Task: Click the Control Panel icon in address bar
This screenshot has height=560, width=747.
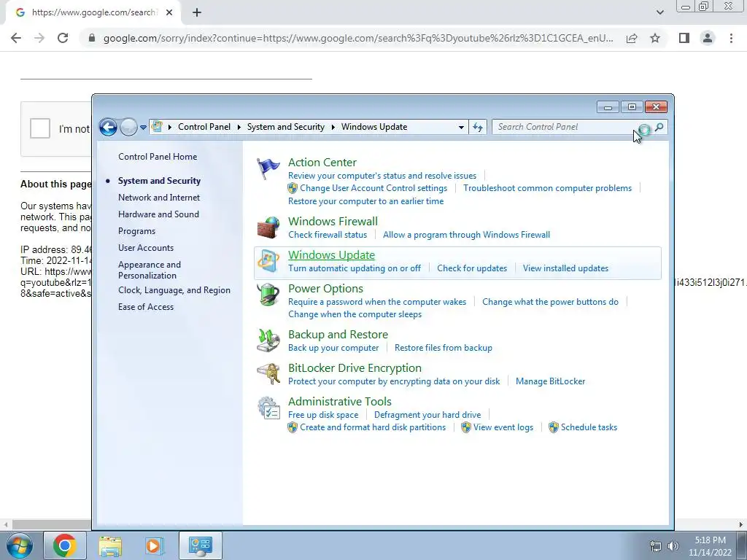Action: (157, 127)
